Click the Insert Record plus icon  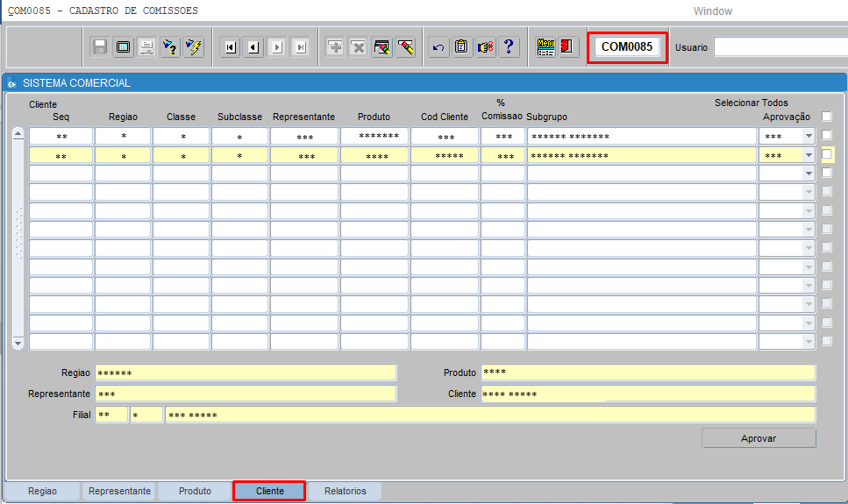[x=335, y=47]
